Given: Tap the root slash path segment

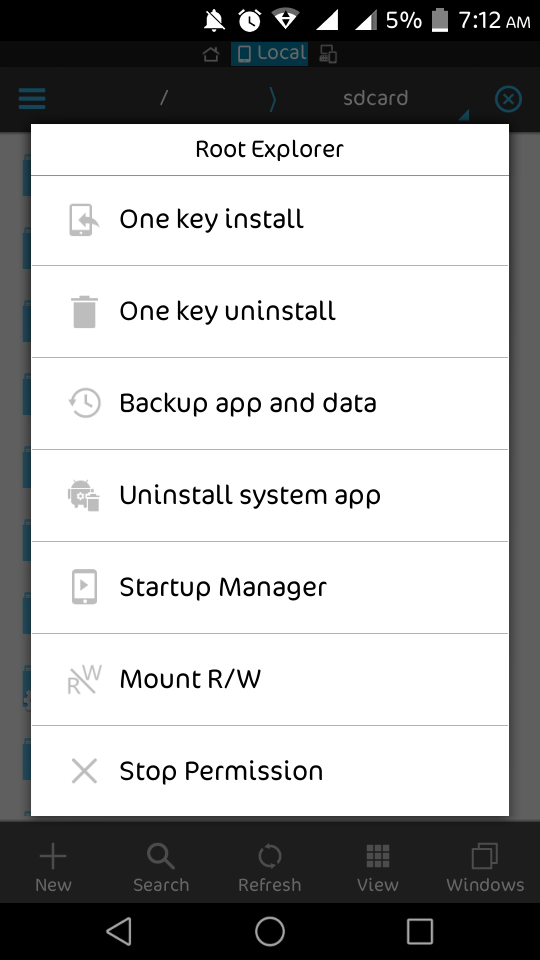Looking at the screenshot, I should point(163,98).
